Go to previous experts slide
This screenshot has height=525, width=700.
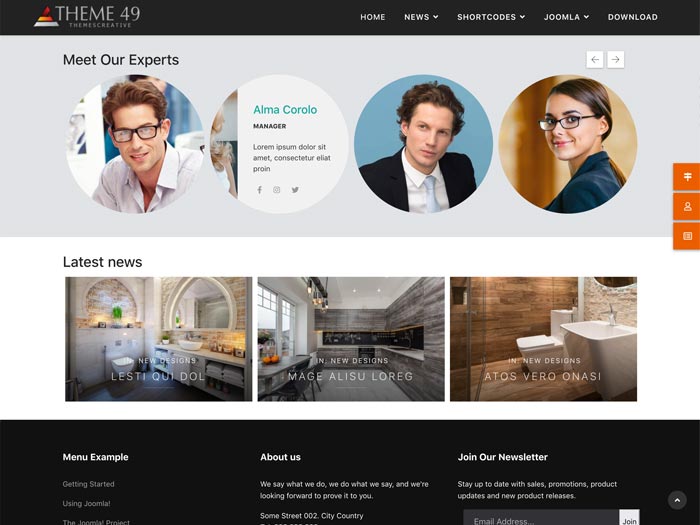pyautogui.click(x=595, y=60)
